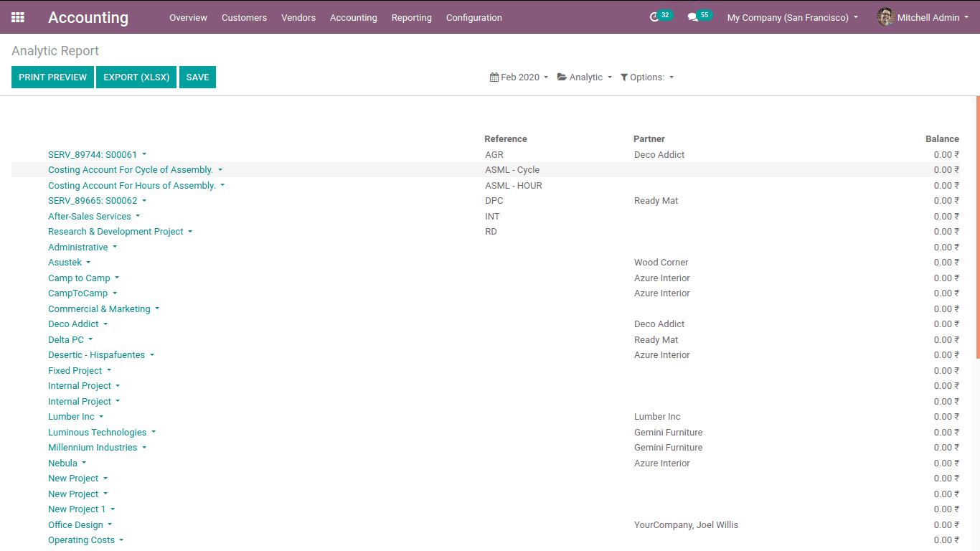Open Deco Addict analytic account link
The image size is (980, 551).
coord(73,324)
